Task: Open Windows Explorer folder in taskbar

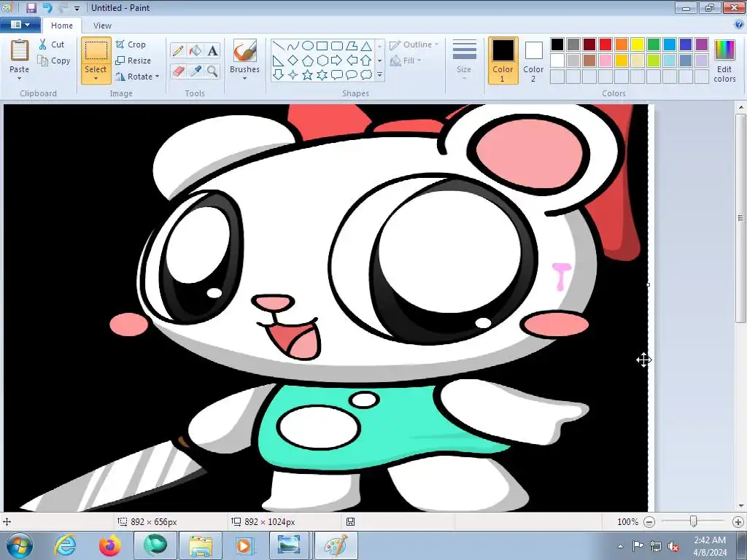Action: point(201,545)
